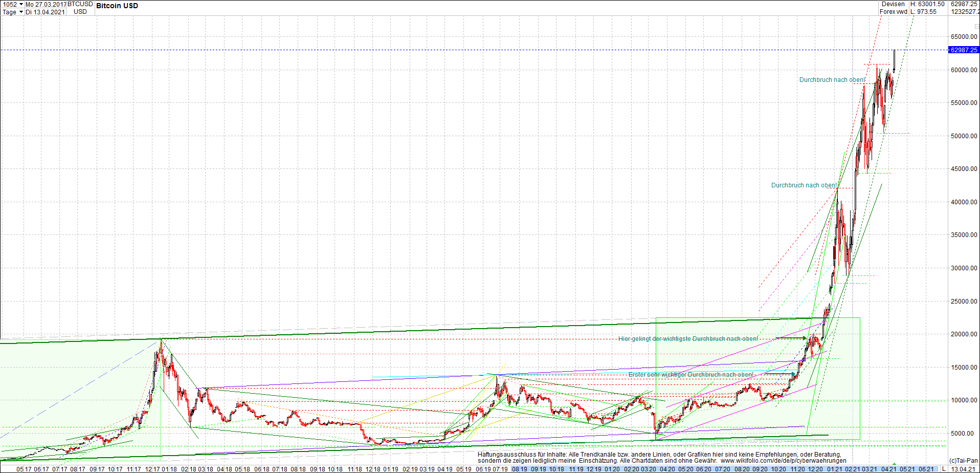980x473 pixels.
Task: Select the 'Erster sehr wichtiger Durchbruch' annotation
Action: click(x=691, y=375)
